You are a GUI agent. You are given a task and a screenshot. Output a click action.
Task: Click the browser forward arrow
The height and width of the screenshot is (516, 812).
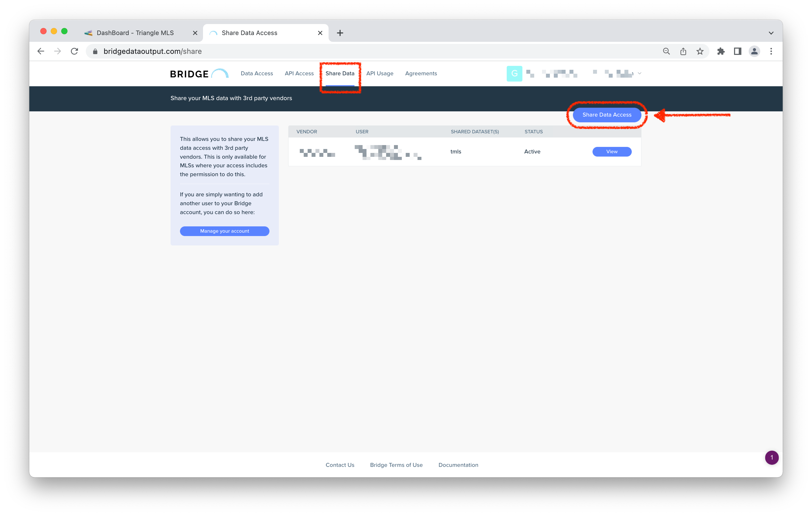(58, 51)
